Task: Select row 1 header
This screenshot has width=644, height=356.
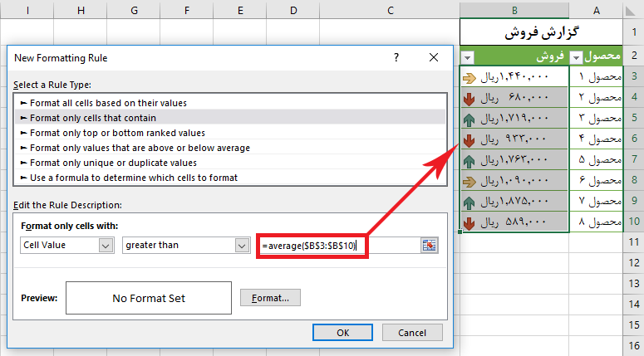Action: pyautogui.click(x=634, y=32)
